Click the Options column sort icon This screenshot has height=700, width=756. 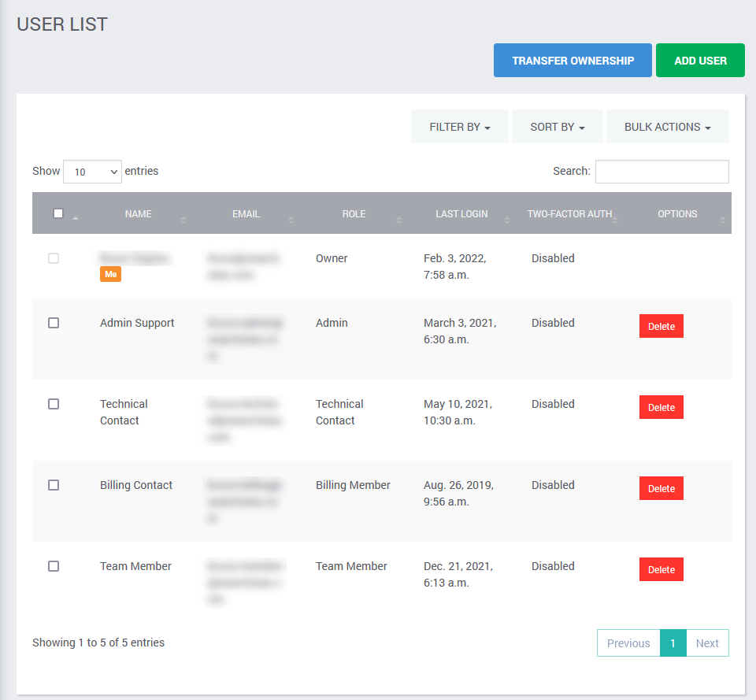(x=723, y=220)
